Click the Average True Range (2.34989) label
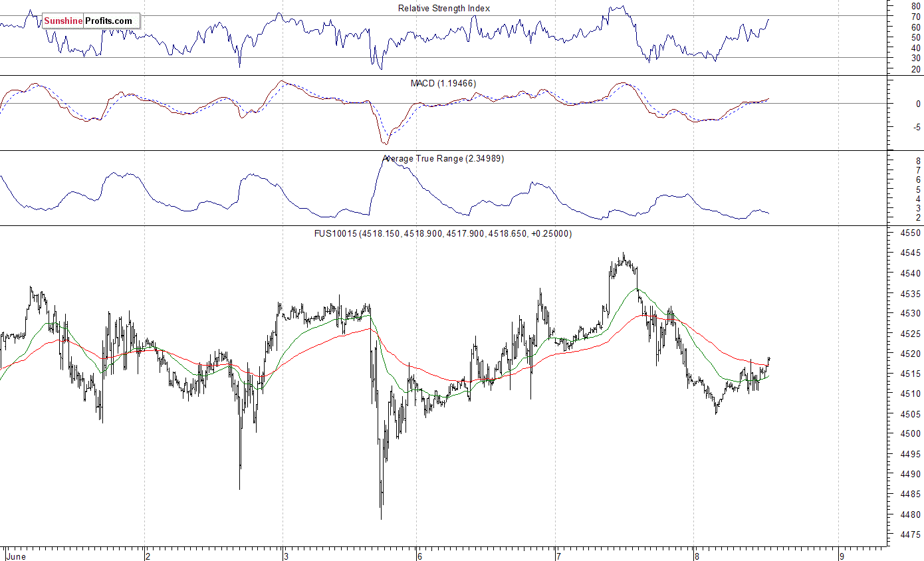The image size is (924, 561). point(443,159)
